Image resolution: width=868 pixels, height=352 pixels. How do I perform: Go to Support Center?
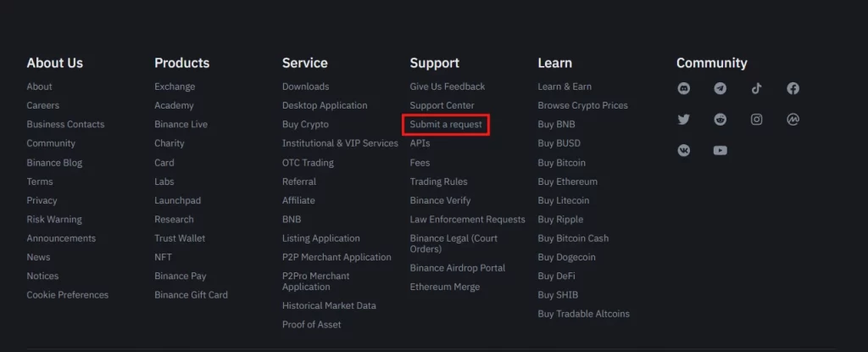tap(442, 105)
